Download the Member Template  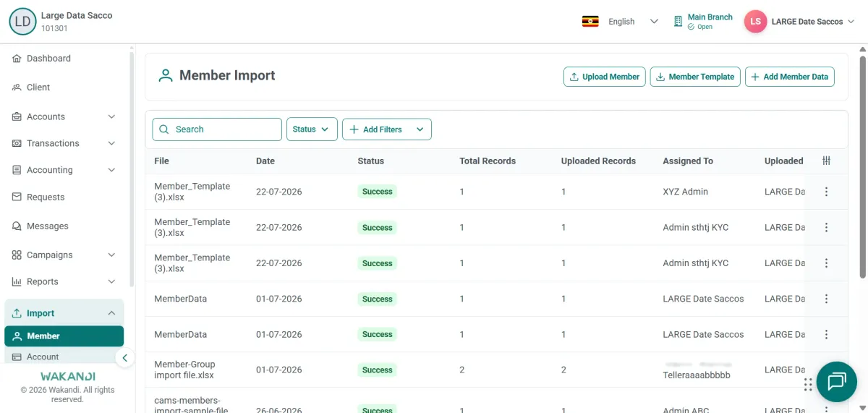(x=695, y=77)
